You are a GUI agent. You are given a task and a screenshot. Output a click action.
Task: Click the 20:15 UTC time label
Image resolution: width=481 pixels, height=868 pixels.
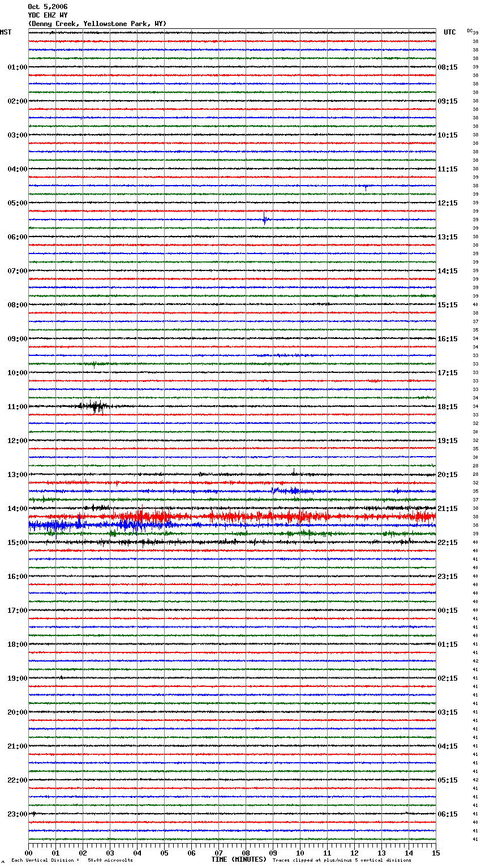pos(448,475)
